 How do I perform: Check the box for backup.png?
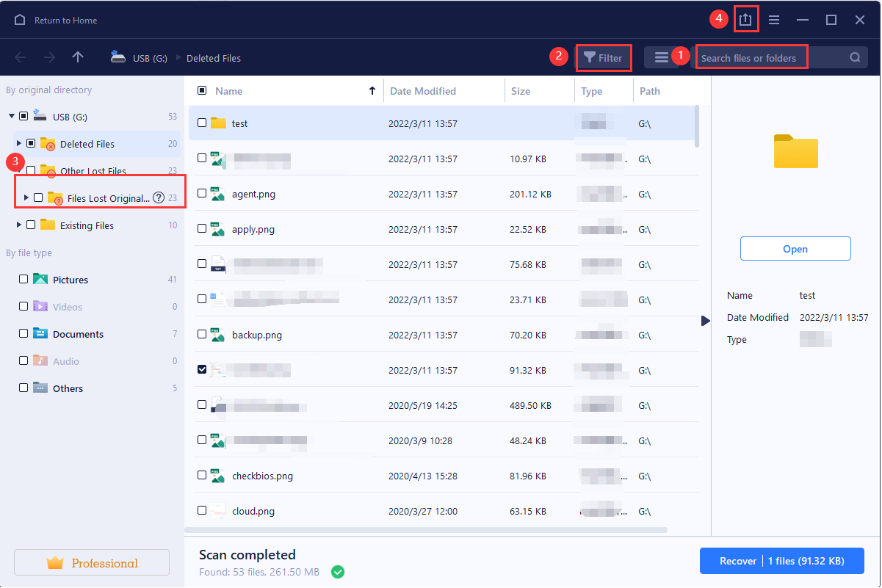click(201, 335)
